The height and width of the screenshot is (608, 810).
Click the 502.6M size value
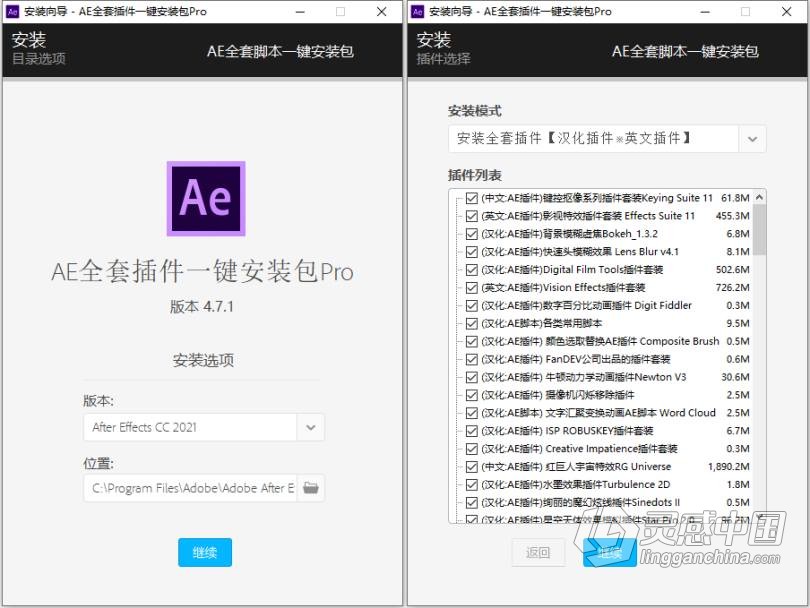point(733,270)
